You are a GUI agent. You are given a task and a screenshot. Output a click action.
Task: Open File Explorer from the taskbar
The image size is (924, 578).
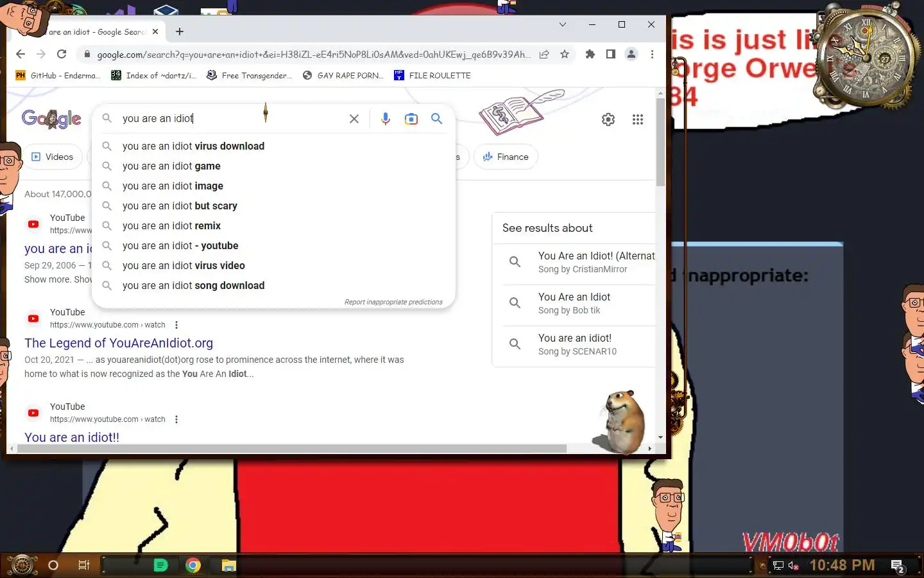coord(229,565)
